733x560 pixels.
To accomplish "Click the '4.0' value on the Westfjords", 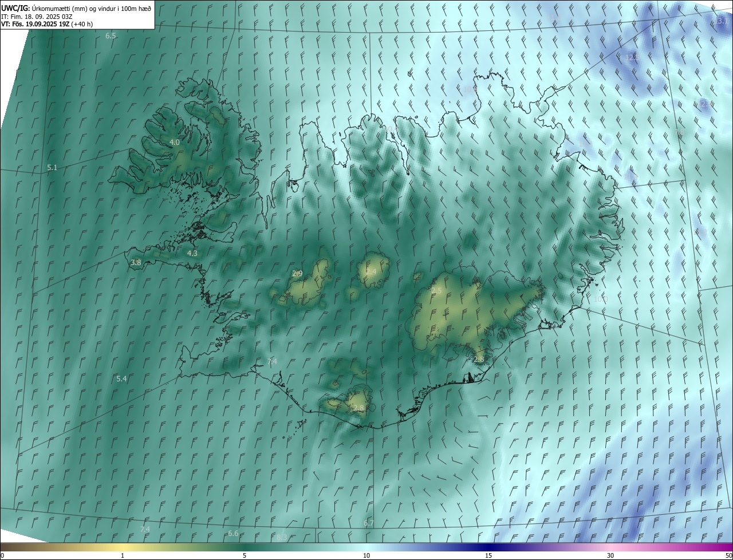I will [x=174, y=142].
